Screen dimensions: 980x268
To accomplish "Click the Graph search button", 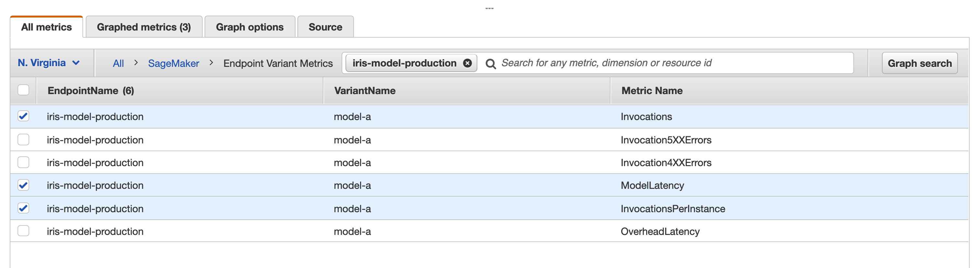I will pyautogui.click(x=919, y=63).
